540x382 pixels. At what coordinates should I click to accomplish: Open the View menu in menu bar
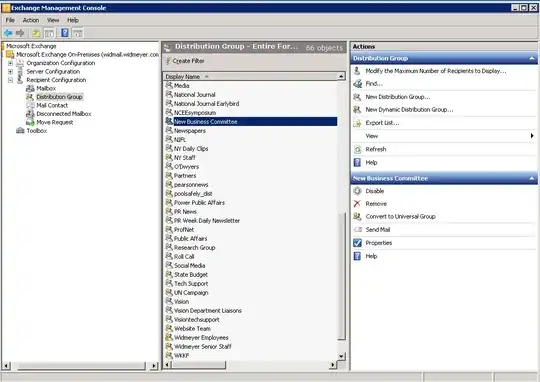pyautogui.click(x=53, y=20)
